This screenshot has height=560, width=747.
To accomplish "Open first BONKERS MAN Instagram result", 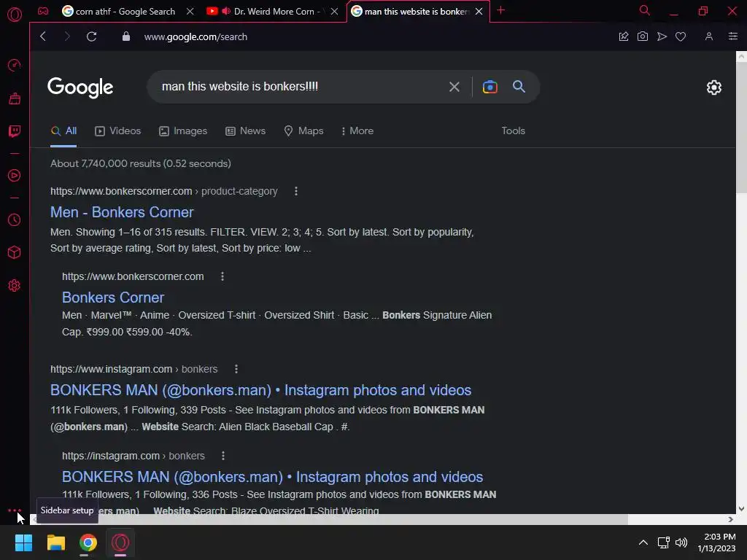I will (260, 390).
